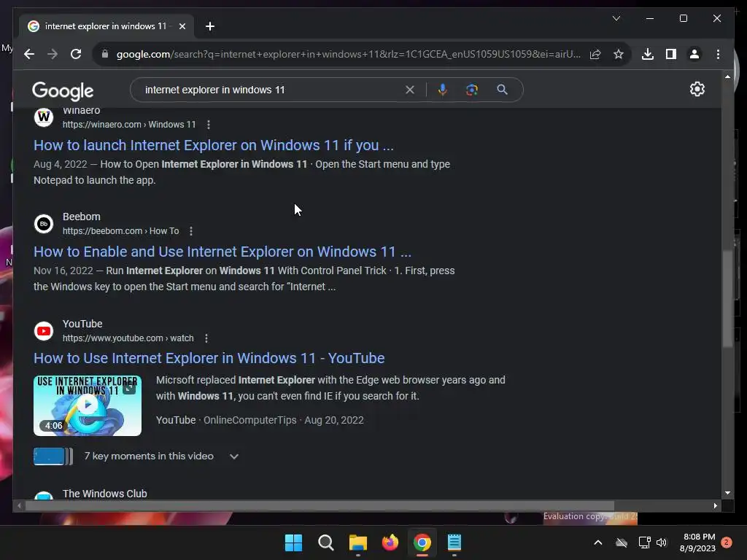Open the tab search dropdown

click(616, 18)
